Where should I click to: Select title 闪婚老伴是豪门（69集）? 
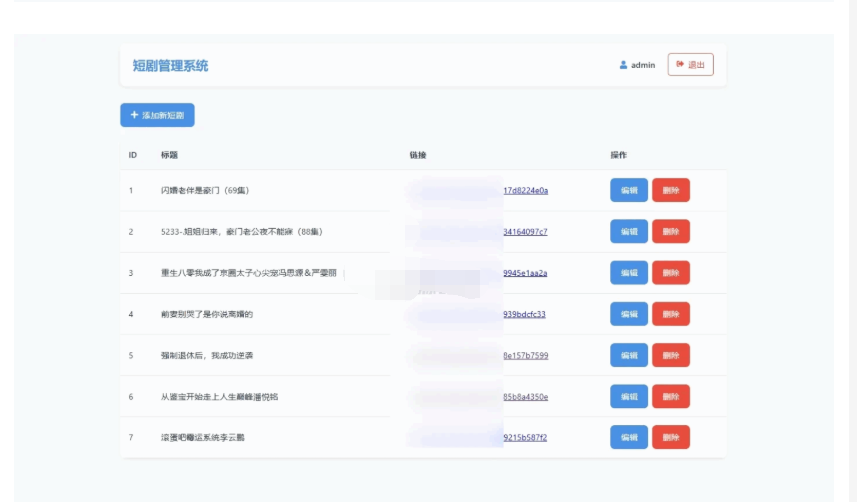point(205,190)
